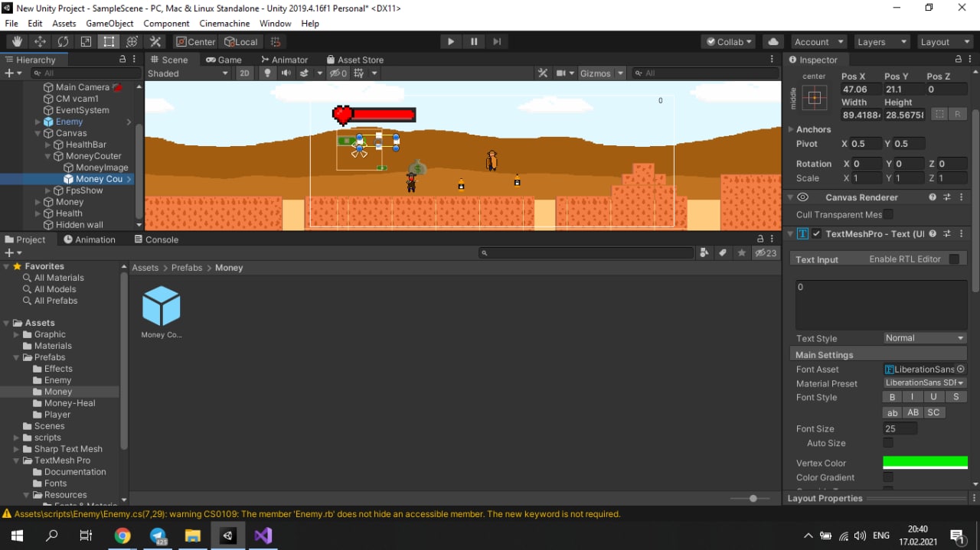Apply Small Caps font style
980x550 pixels.
933,412
